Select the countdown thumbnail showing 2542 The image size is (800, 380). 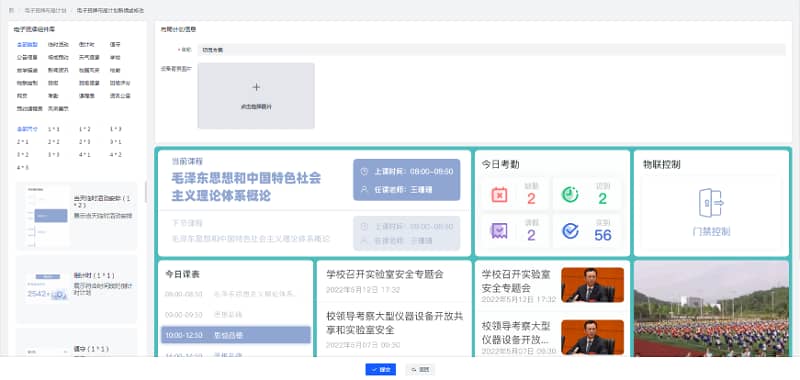click(47, 289)
